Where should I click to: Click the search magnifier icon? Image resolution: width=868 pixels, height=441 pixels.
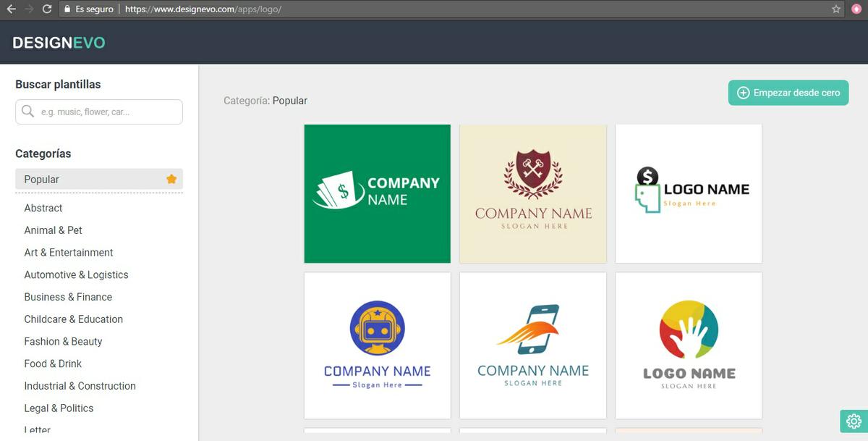point(28,112)
